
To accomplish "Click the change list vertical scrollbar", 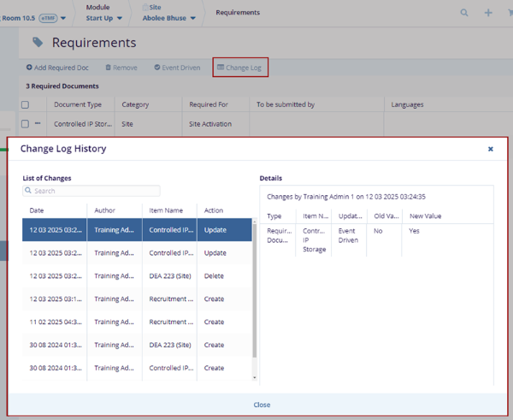I will [254, 291].
